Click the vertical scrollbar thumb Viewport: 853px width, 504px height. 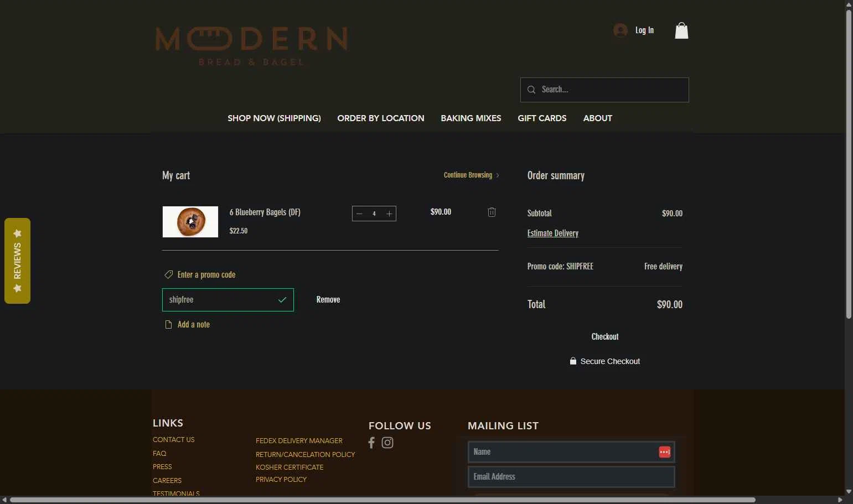tap(849, 164)
